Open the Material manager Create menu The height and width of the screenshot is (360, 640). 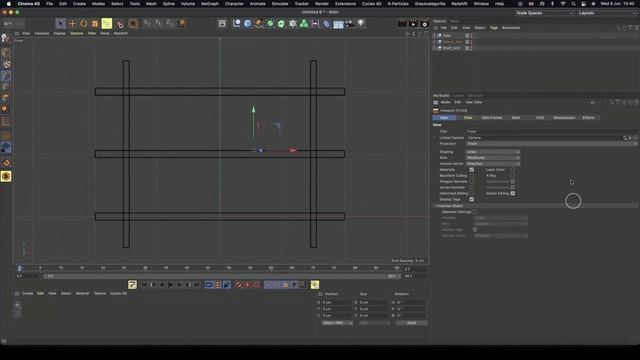coord(27,293)
